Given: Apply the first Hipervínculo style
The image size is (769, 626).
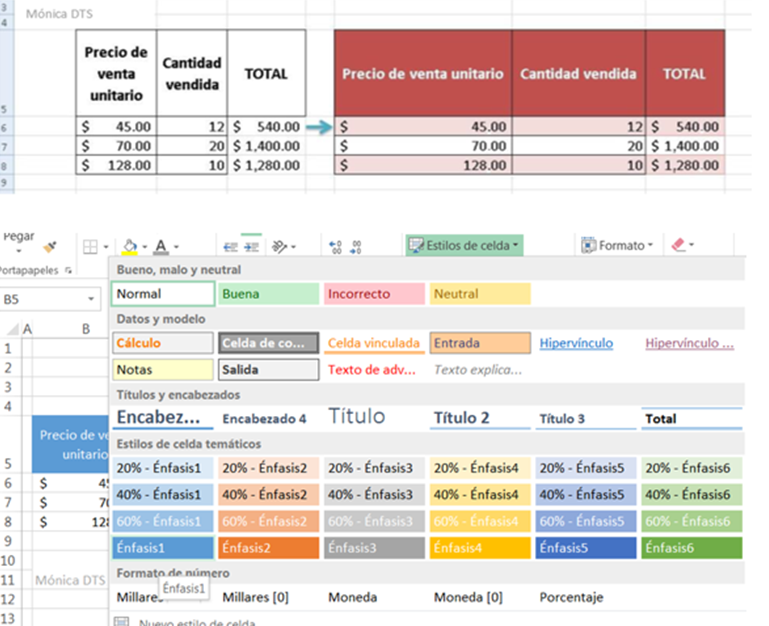Looking at the screenshot, I should point(576,343).
